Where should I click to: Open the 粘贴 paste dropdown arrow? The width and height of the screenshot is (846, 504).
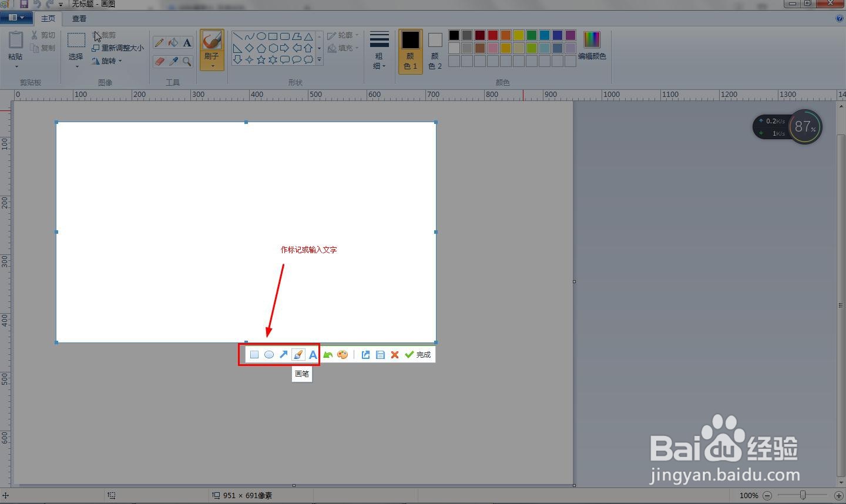click(16, 66)
